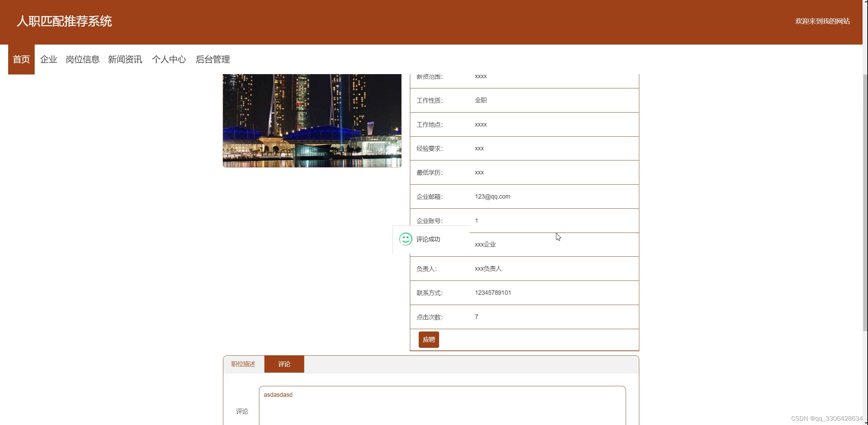Select the 联系方式 phone number value

(492, 293)
